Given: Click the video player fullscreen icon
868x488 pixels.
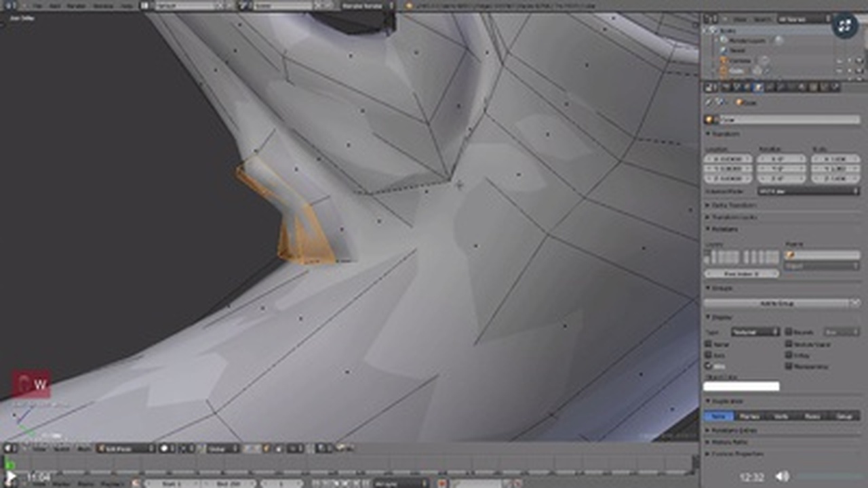Looking at the screenshot, I should click(x=845, y=26).
